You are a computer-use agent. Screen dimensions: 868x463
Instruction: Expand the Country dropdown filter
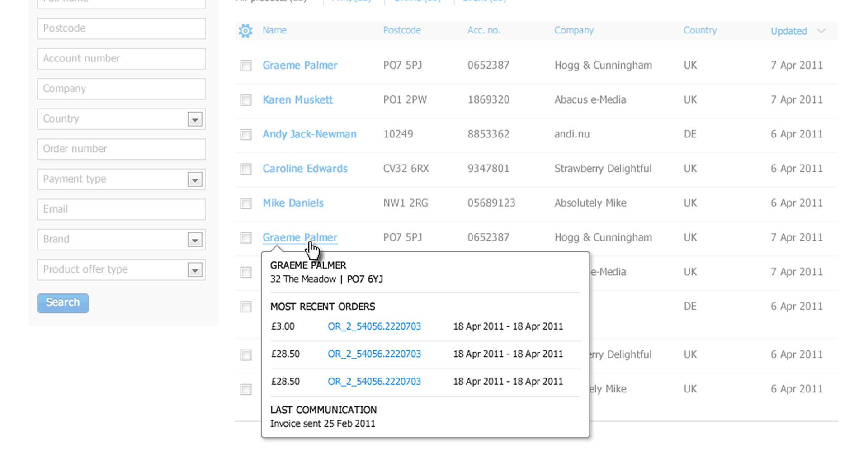pos(195,120)
